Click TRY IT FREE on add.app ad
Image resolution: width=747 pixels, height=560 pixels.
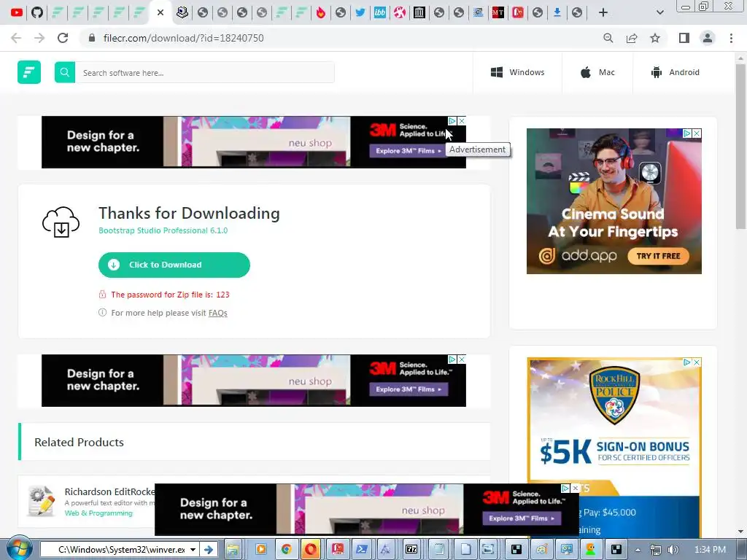659,256
